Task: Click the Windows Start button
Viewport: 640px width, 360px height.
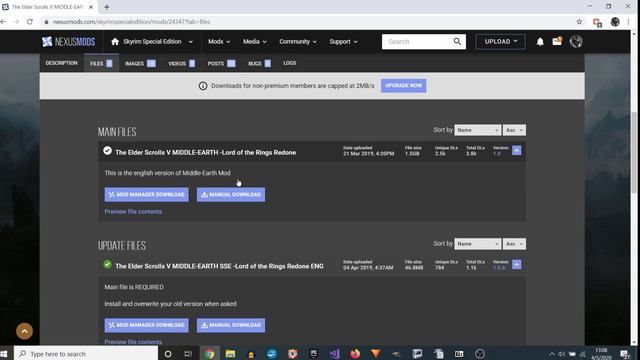Action: tap(4, 353)
